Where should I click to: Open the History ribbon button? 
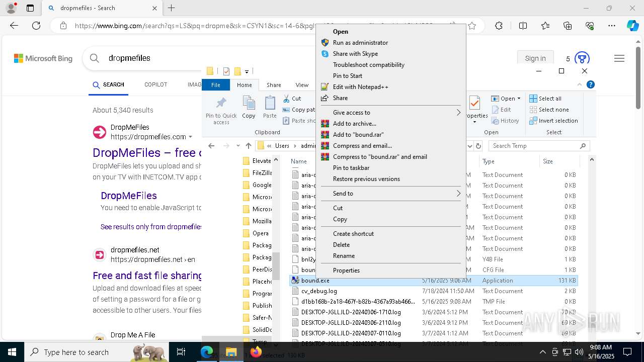505,121
